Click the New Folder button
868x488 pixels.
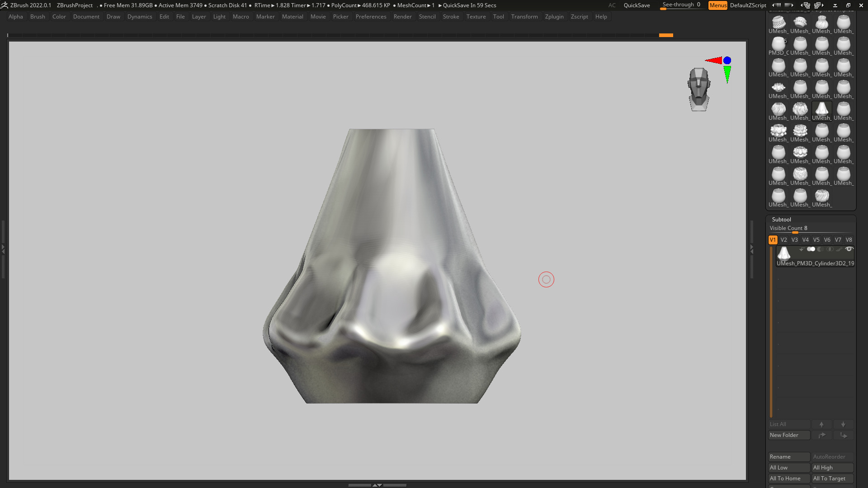click(789, 435)
